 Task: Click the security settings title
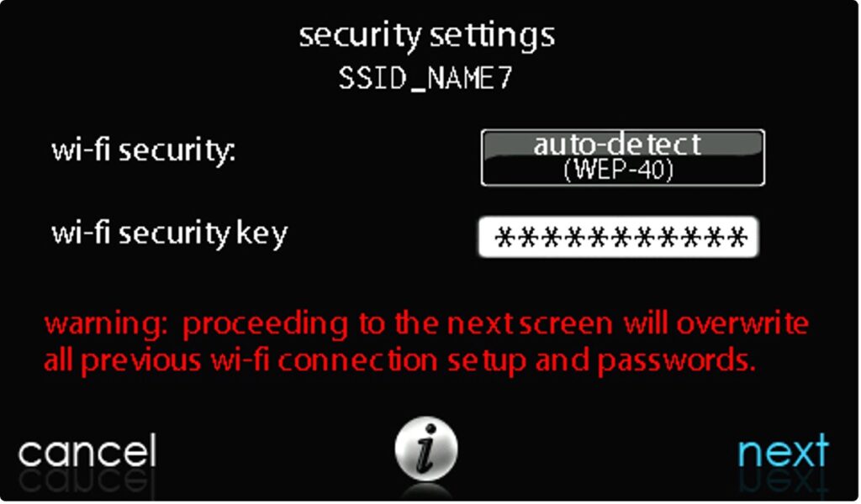tap(426, 37)
